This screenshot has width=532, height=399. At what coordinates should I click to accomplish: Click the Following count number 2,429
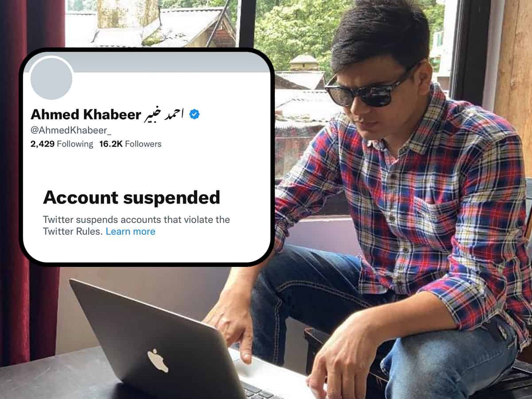pos(43,144)
